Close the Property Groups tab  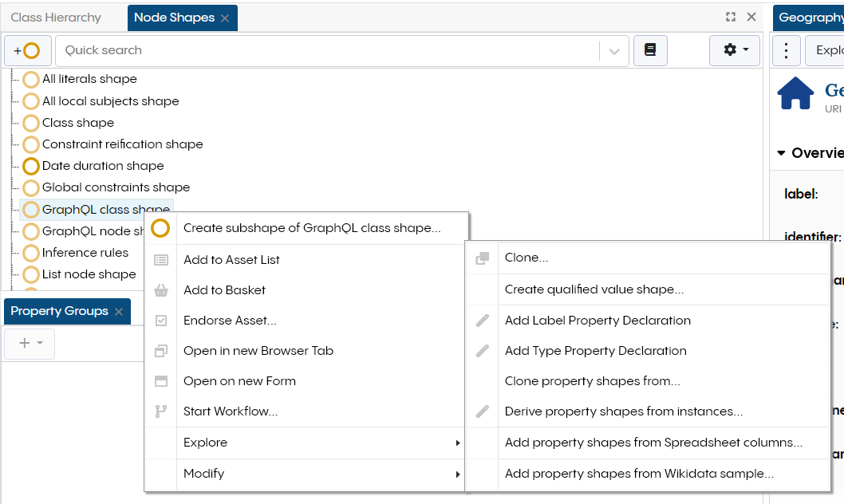click(119, 312)
